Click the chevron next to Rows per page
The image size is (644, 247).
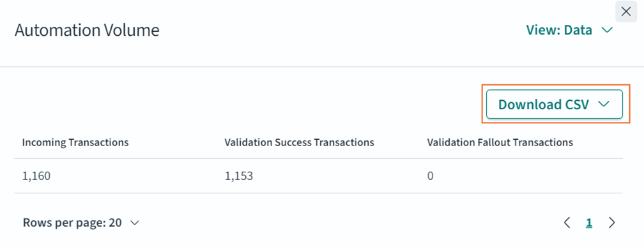(x=135, y=223)
